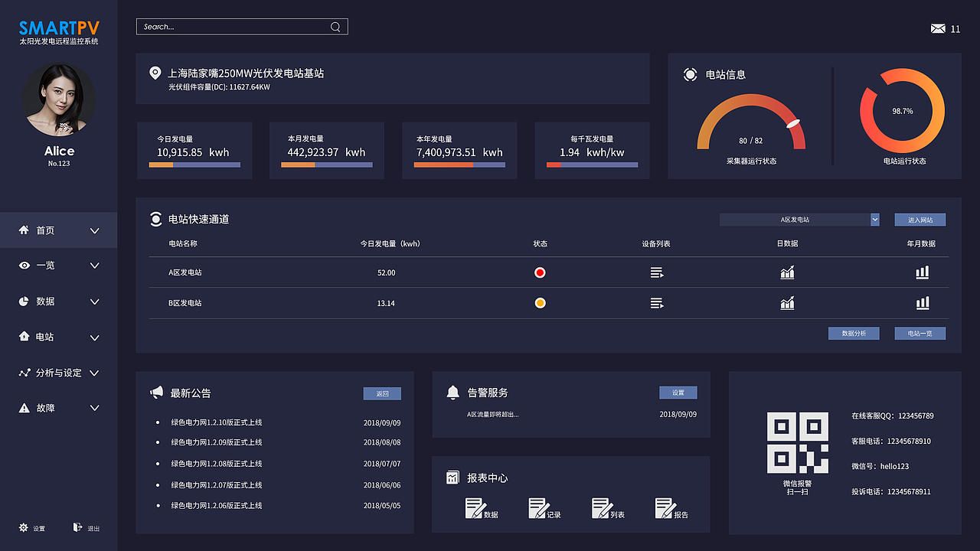Click the WeChat alarm QR code
The width and height of the screenshot is (980, 551).
(799, 442)
